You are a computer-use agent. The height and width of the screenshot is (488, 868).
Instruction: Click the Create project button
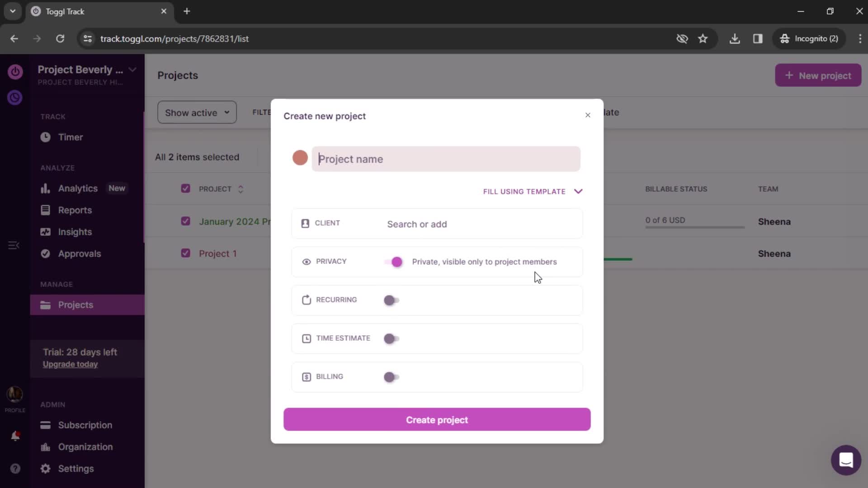437,419
